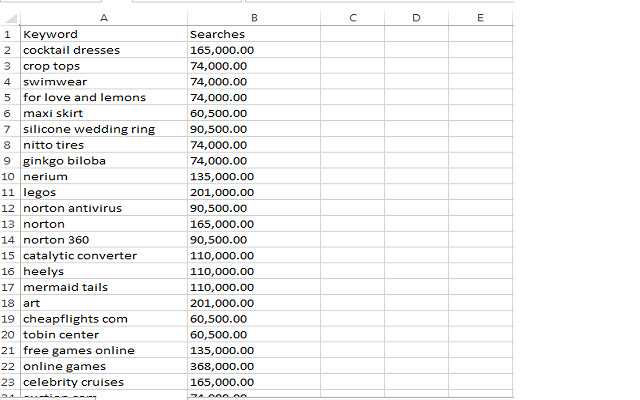Select the Searches header cell
This screenshot has height=400, width=640.
click(x=254, y=34)
